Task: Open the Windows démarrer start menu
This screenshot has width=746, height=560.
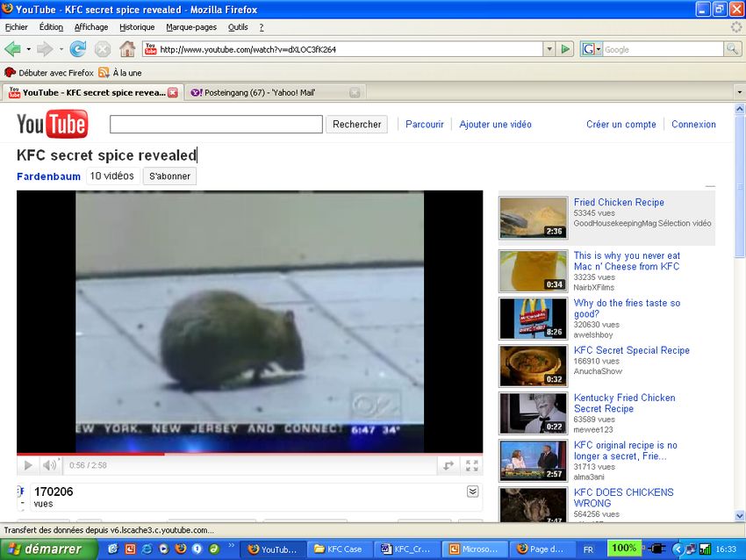Action: tap(48, 549)
